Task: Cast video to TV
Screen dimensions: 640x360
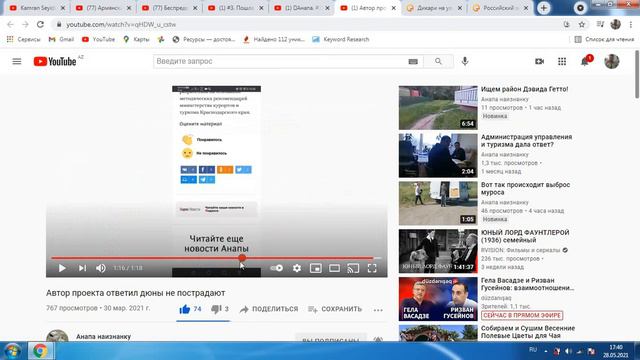Action: [353, 268]
